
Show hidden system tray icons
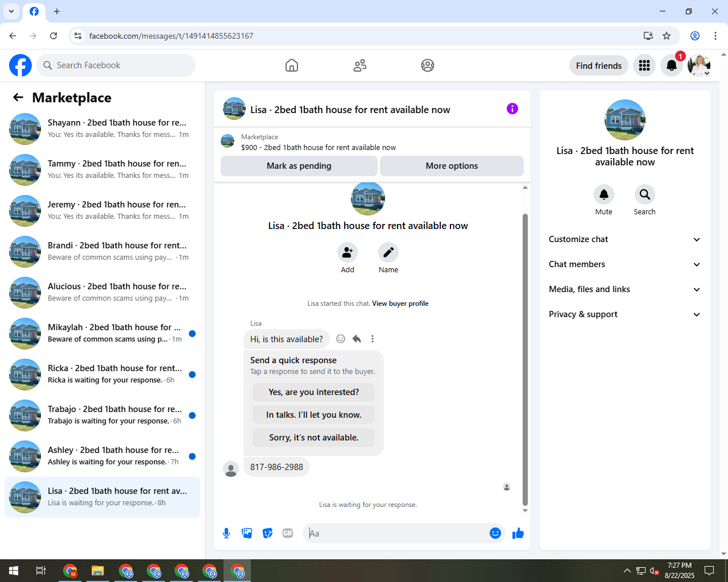(627, 571)
